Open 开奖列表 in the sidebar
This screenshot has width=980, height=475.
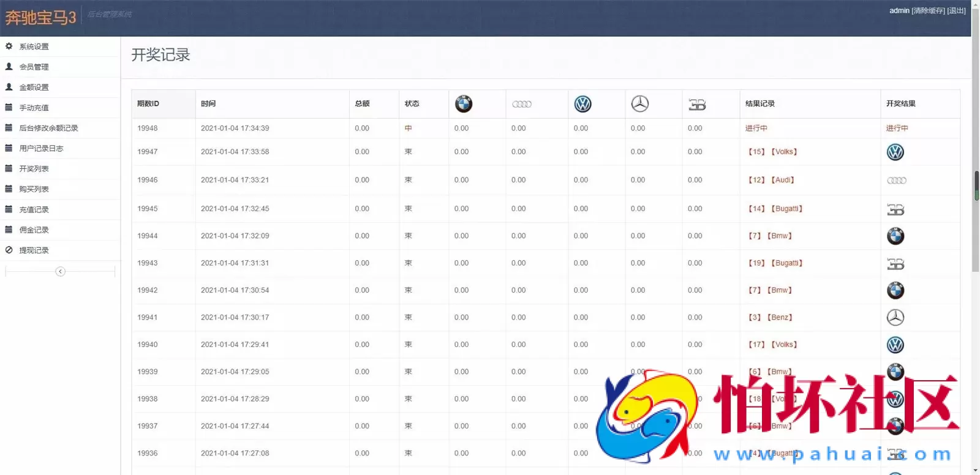[x=34, y=169]
